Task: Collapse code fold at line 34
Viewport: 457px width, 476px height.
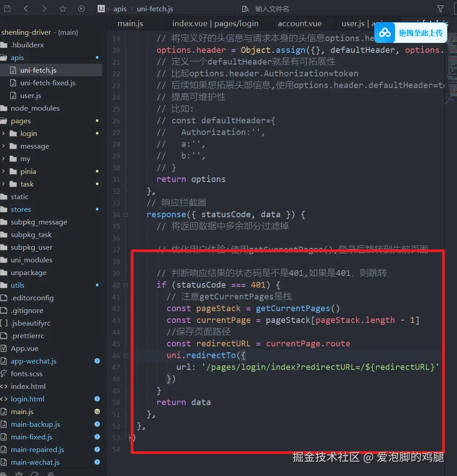Action: (126, 215)
